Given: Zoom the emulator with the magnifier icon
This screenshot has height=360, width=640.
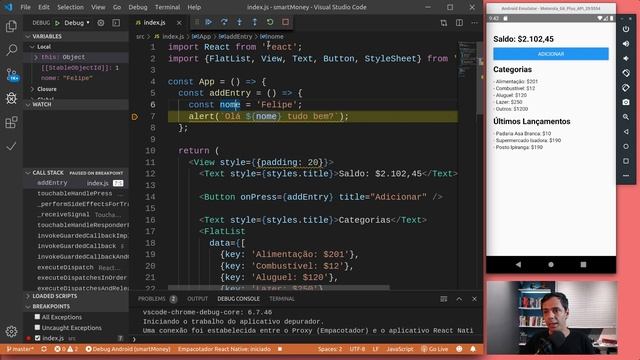Looking at the screenshot, I should (x=626, y=117).
